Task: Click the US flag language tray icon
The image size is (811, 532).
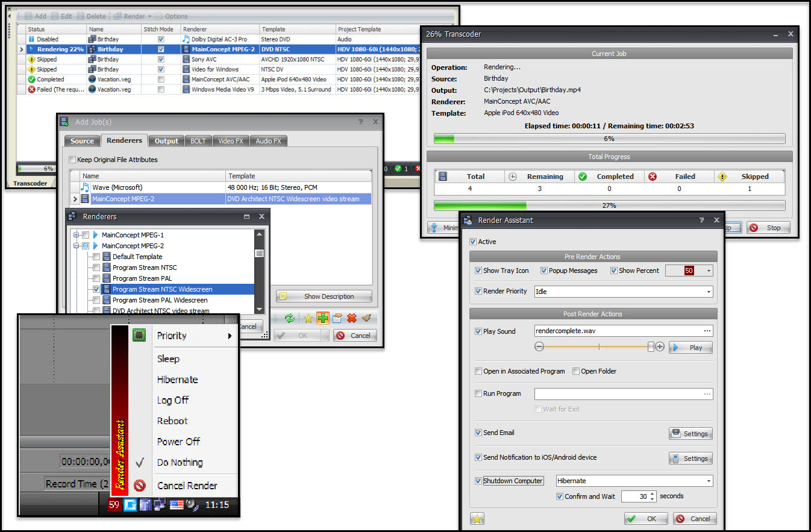Action: click(x=177, y=505)
